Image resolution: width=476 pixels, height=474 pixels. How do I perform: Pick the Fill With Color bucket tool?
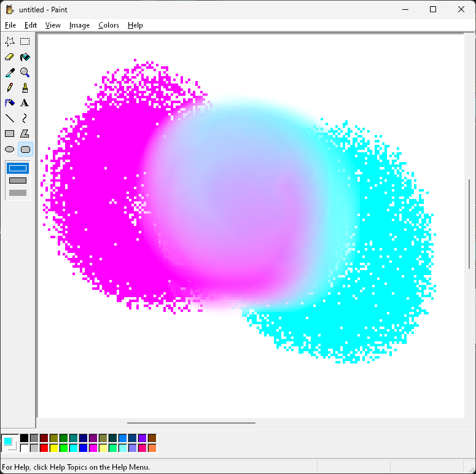coord(25,56)
